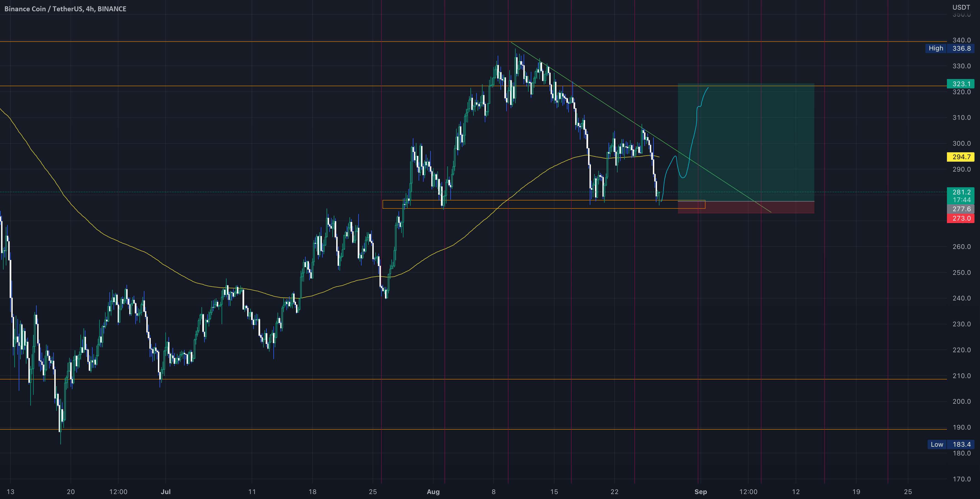Click the 340.0 price axis label
This screenshot has height=499, width=980.
click(961, 40)
